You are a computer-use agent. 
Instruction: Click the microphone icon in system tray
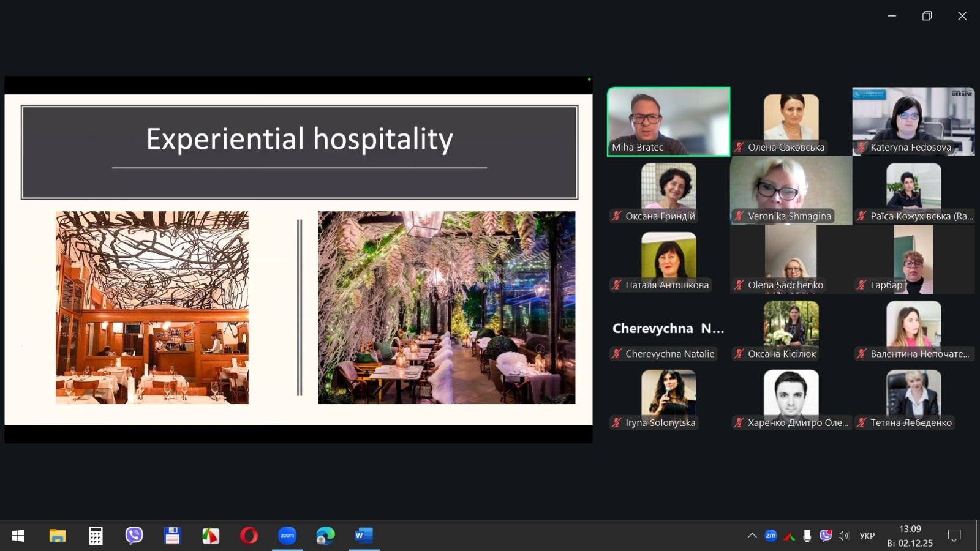[807, 536]
